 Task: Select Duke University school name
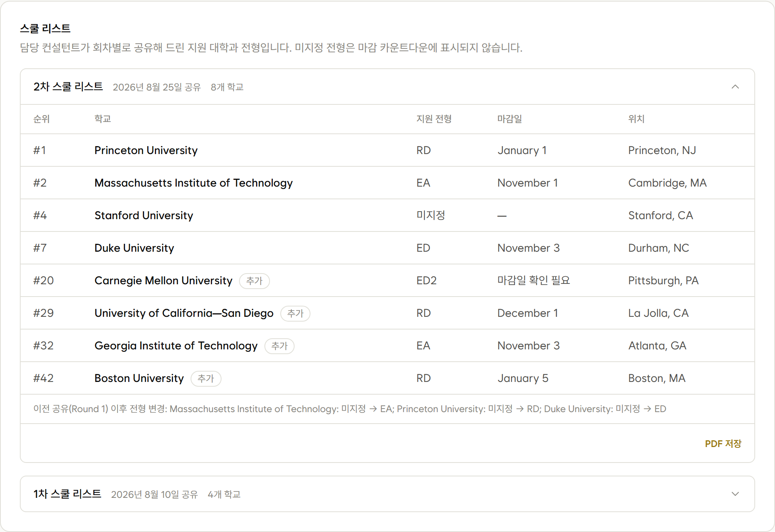click(x=134, y=248)
